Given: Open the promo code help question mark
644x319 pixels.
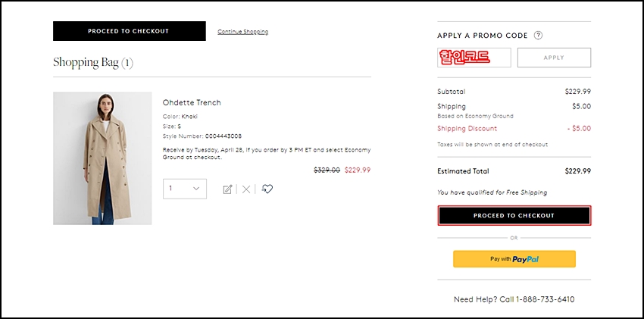Looking at the screenshot, I should pyautogui.click(x=538, y=36).
